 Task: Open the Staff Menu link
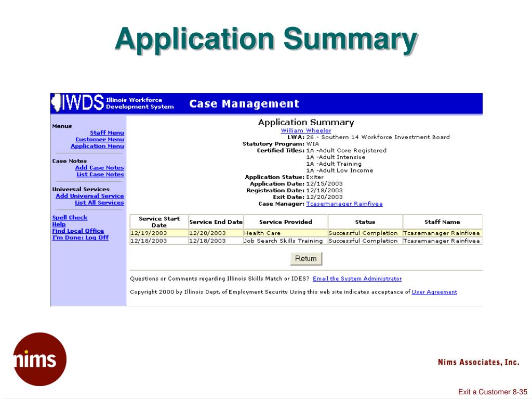tap(107, 132)
